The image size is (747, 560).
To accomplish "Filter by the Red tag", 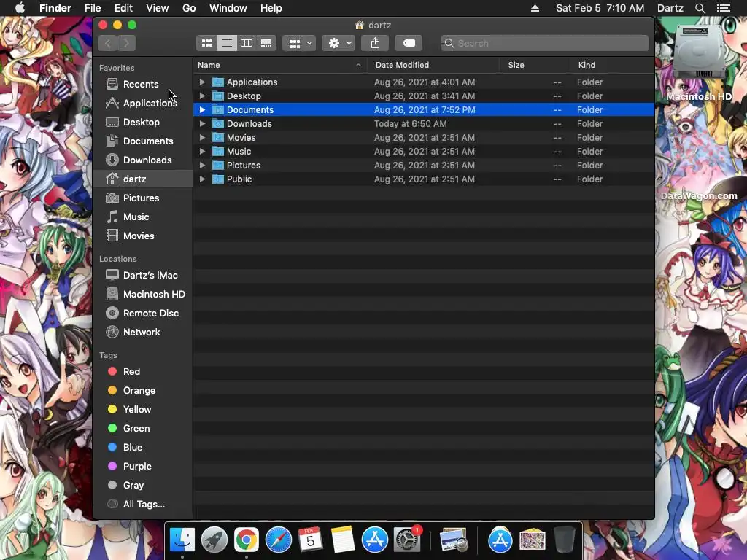I will (x=142, y=371).
